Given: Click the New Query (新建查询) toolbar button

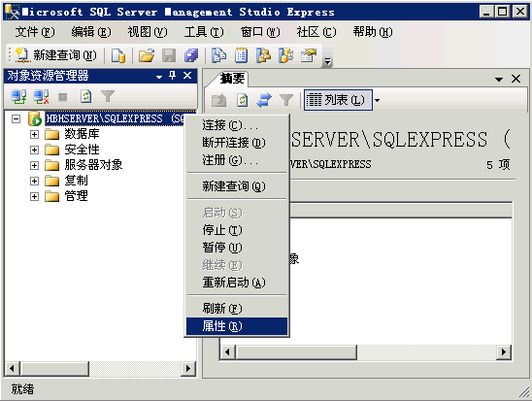Looking at the screenshot, I should [56, 55].
